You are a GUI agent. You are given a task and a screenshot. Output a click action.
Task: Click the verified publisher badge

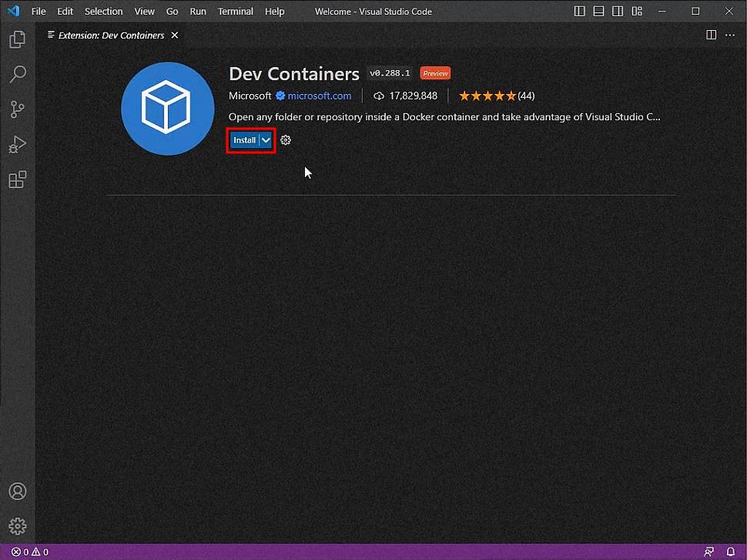280,96
